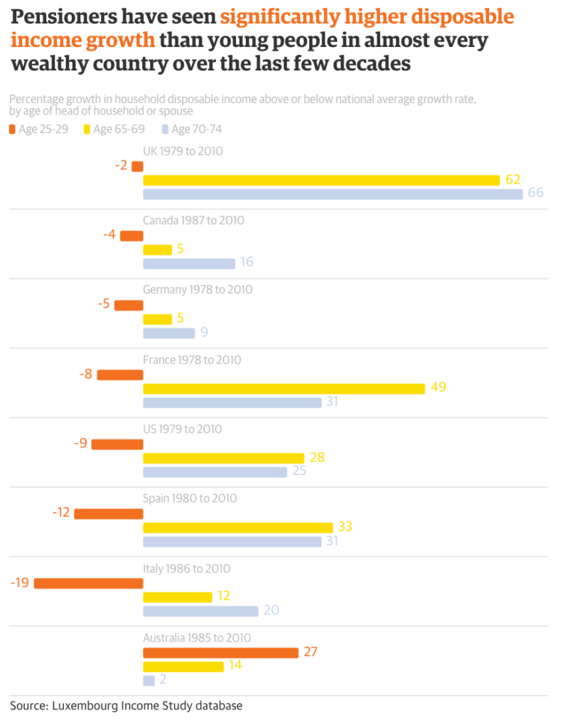Image resolution: width=570 pixels, height=728 pixels.
Task: Click Australia's small blue bar valued 2
Action: coord(149,680)
